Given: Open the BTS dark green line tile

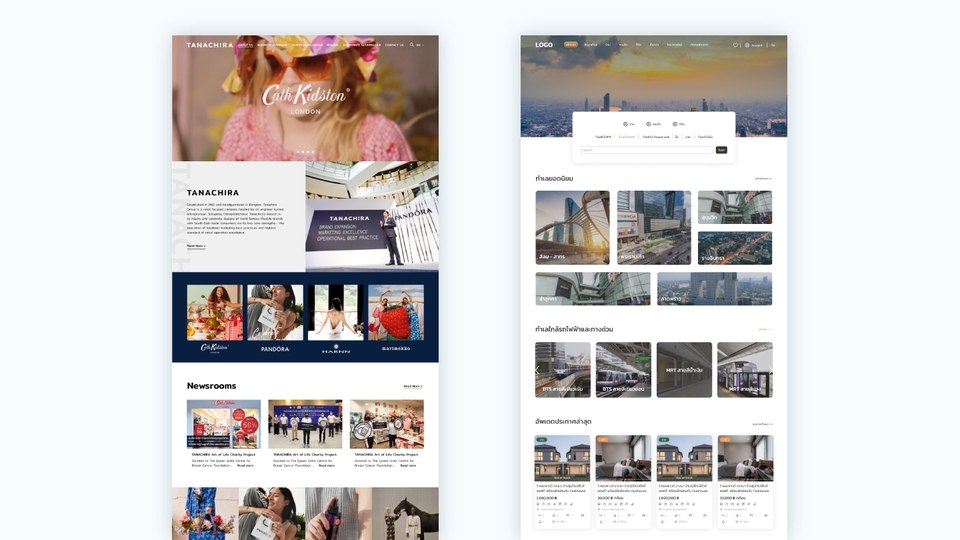Looking at the screenshot, I should pyautogui.click(x=563, y=370).
